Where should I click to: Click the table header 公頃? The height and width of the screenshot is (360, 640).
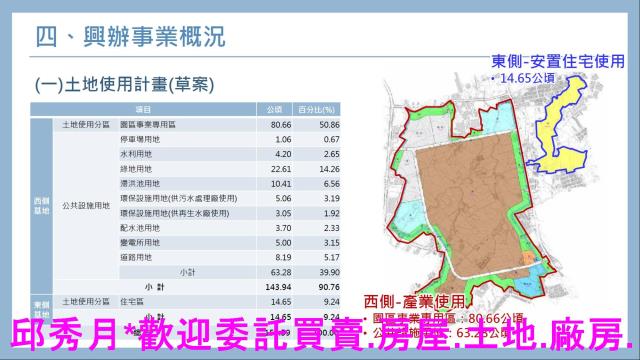point(274,109)
